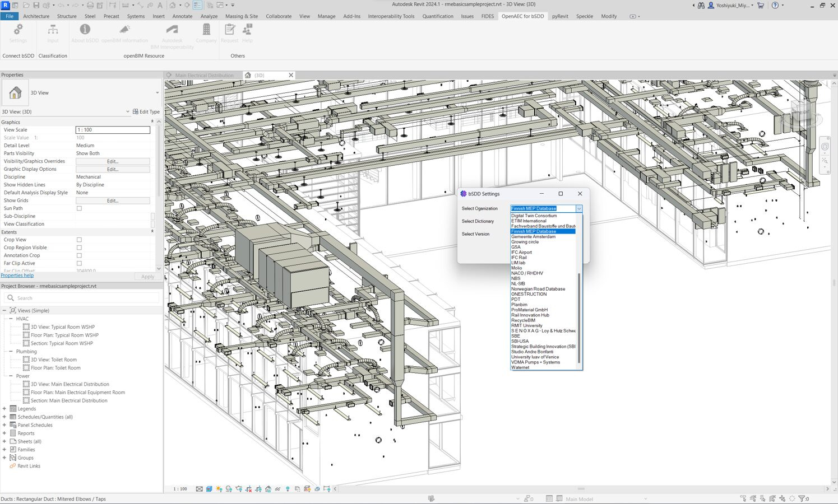The height and width of the screenshot is (504, 838).
Task: Expand Families node in Project Browser
Action: click(x=4, y=450)
